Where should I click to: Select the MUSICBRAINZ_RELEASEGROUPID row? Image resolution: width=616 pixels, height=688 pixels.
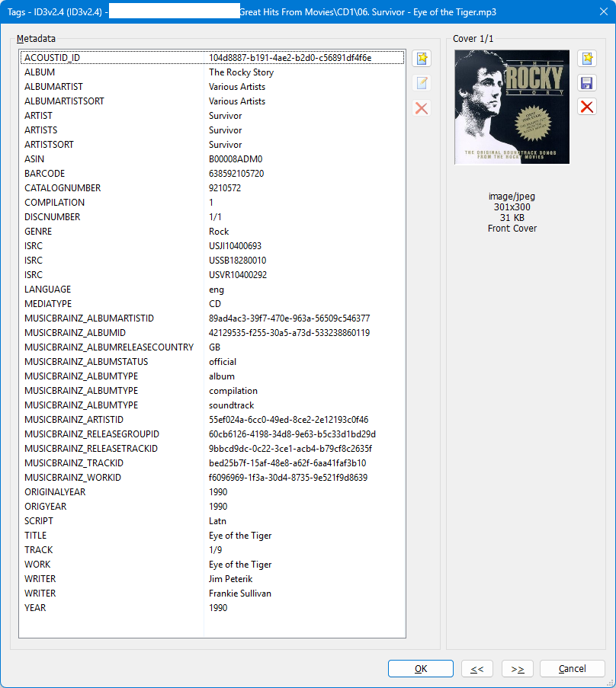(x=212, y=434)
